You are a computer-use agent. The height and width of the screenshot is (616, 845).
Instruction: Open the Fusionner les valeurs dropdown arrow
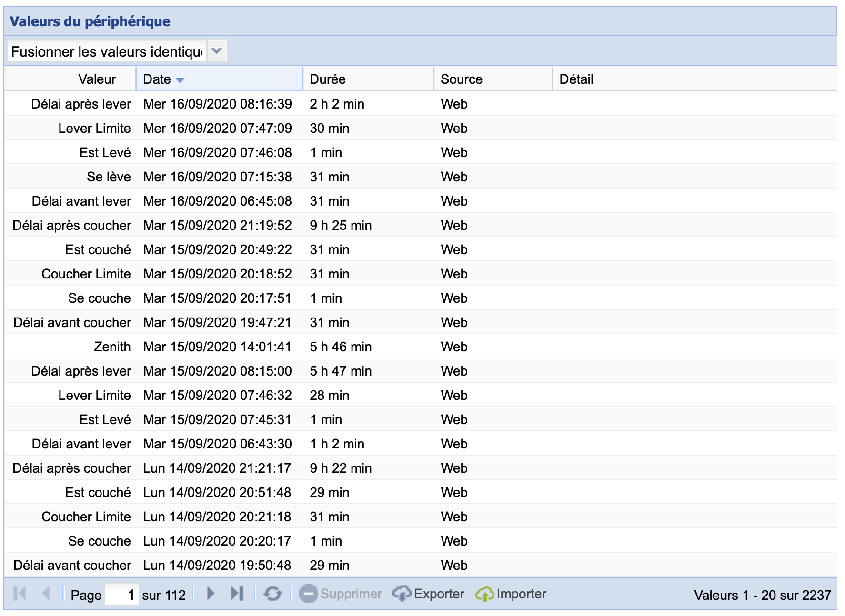click(x=217, y=51)
